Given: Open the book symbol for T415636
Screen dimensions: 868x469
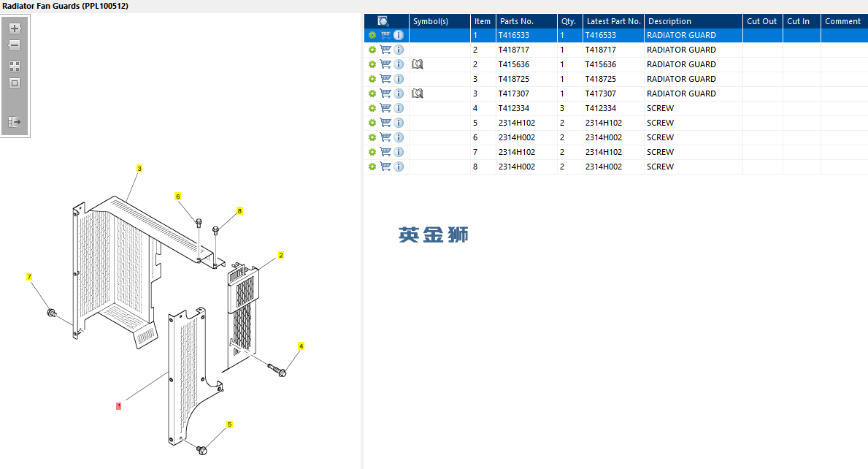Looking at the screenshot, I should [418, 64].
